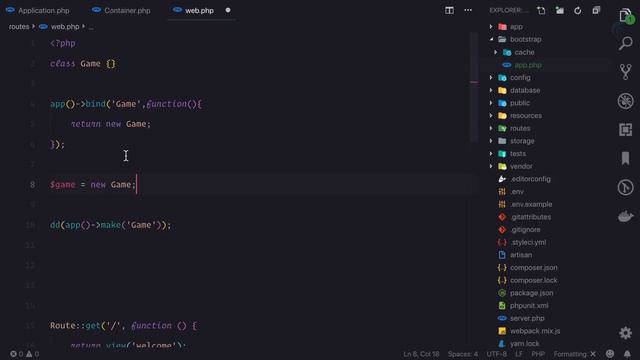Place cursor on dd(app()->make('Game')) line
Viewport: 640px width, 360px height.
point(111,225)
